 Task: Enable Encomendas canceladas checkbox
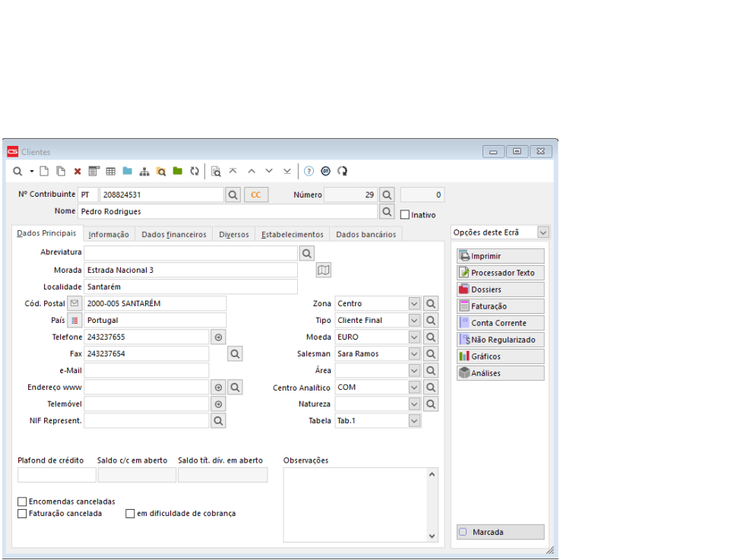click(22, 501)
